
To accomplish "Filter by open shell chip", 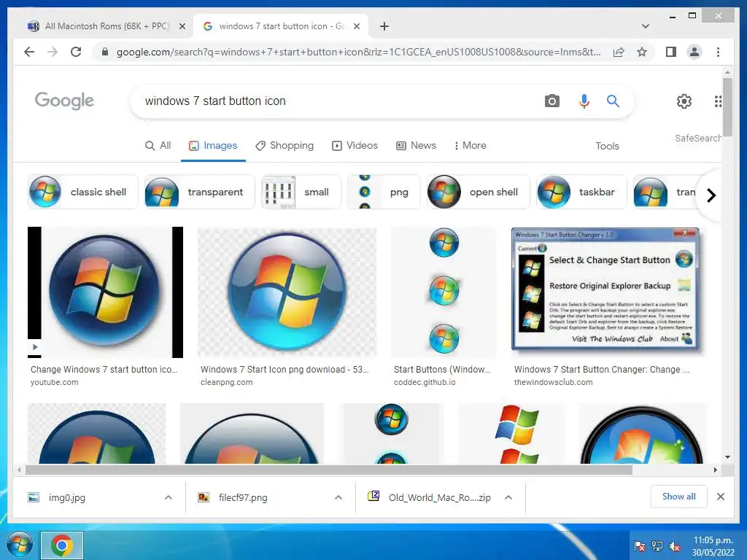I will tap(479, 192).
